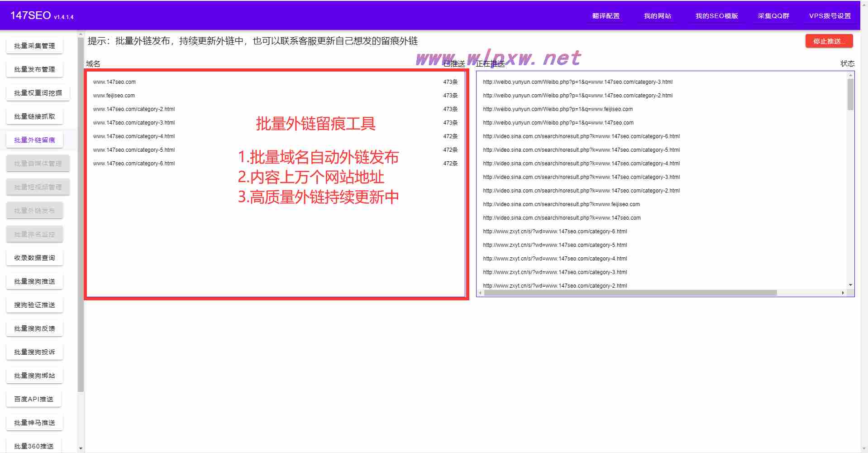Click the disabled 批量自媒体管理 item

[x=38, y=164]
